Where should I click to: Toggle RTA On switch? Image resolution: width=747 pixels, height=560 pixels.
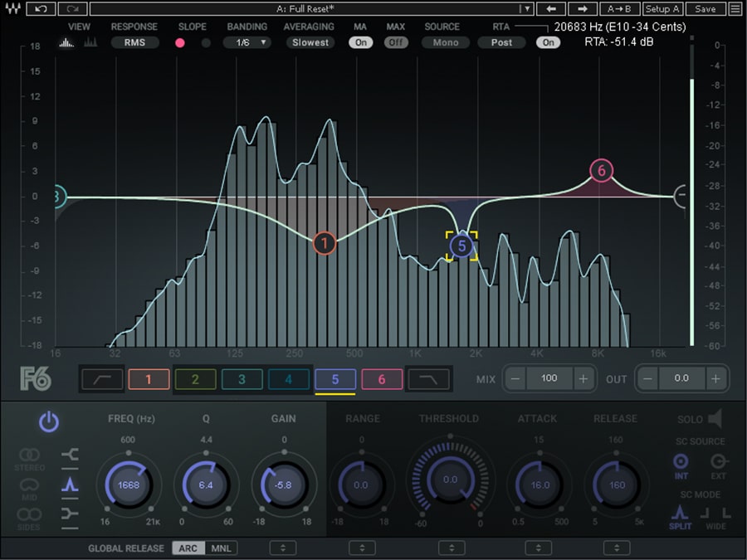549,42
